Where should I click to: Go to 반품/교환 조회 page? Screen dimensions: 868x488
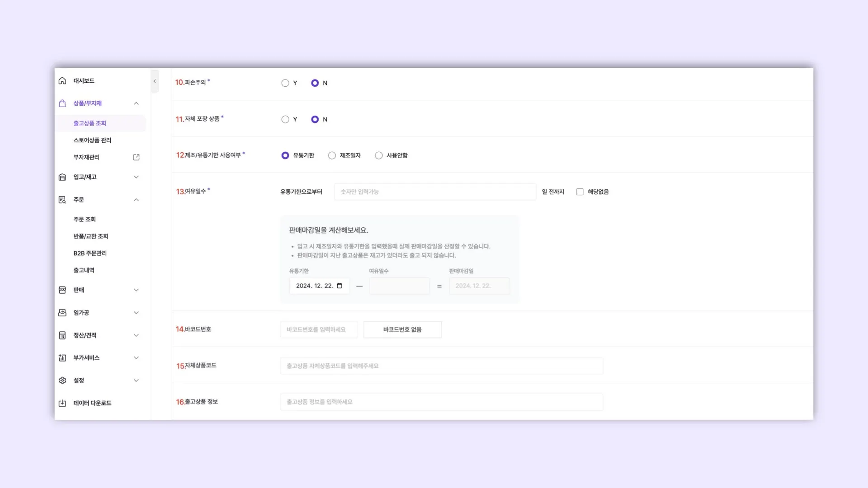(x=91, y=236)
